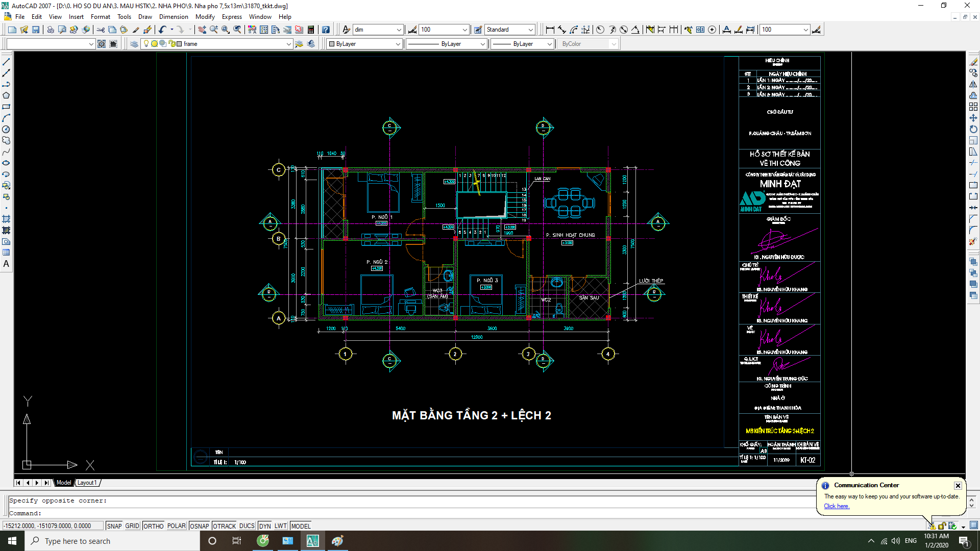Click the Plot (print) icon

pos(51,30)
